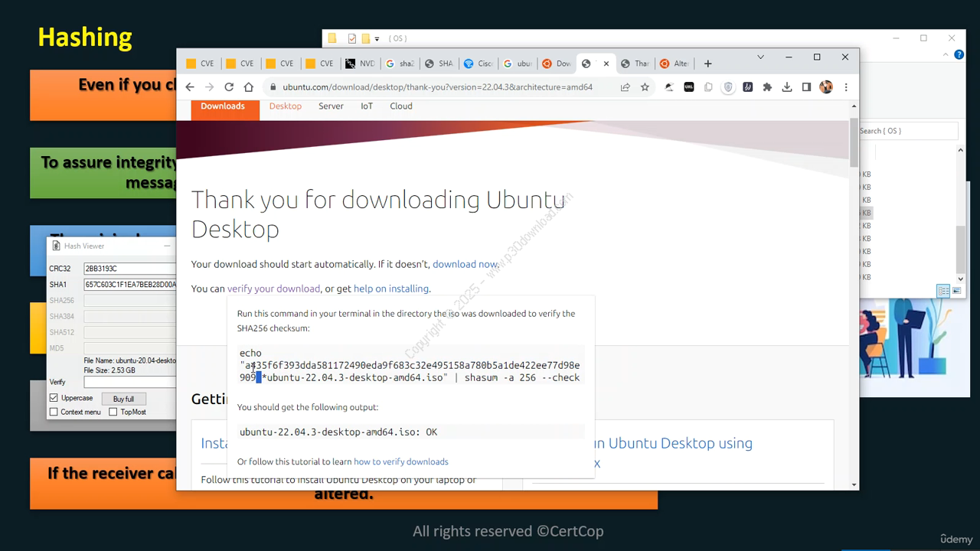Click the Search OS box in File Explorer
Screen dimensions: 980x551
908,131
